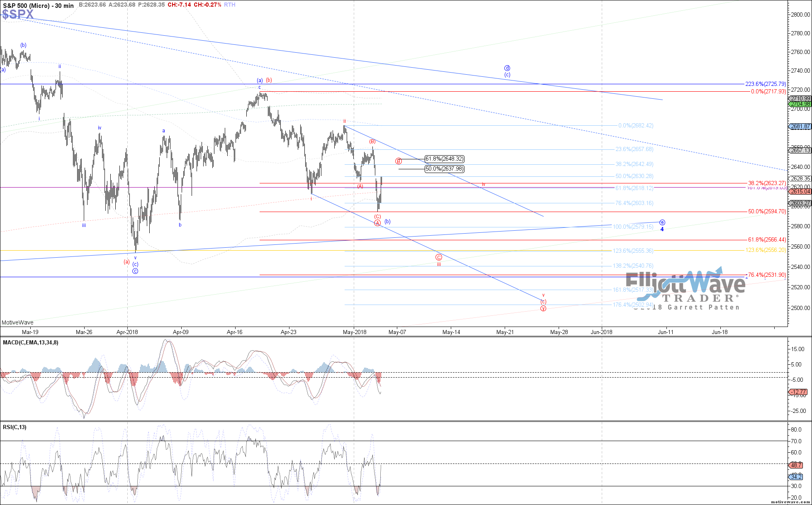Viewport: 812px width, 505px height.
Task: Click the green 2704.98 price tag
Action: 800,104
